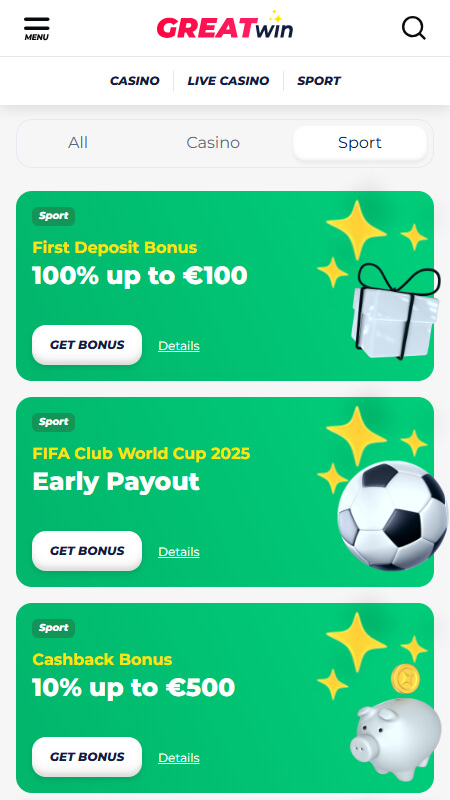Click Sport tag on Cashback Bonus card
Screen dimensions: 450x800
coord(54,628)
